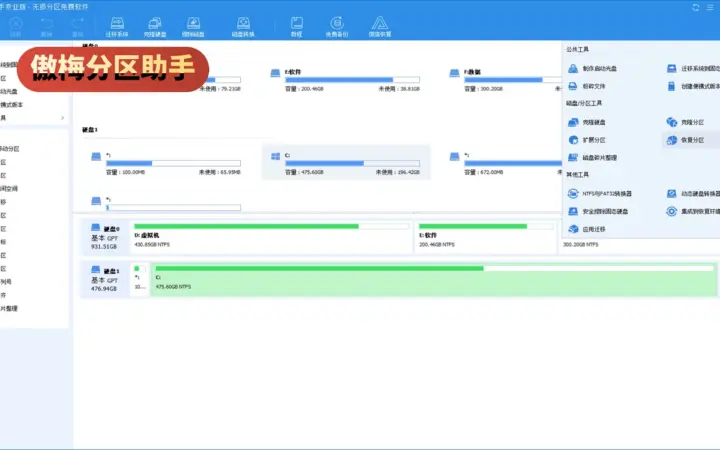Select 安全擦除固态硬盘 in the tools panel

(598, 211)
